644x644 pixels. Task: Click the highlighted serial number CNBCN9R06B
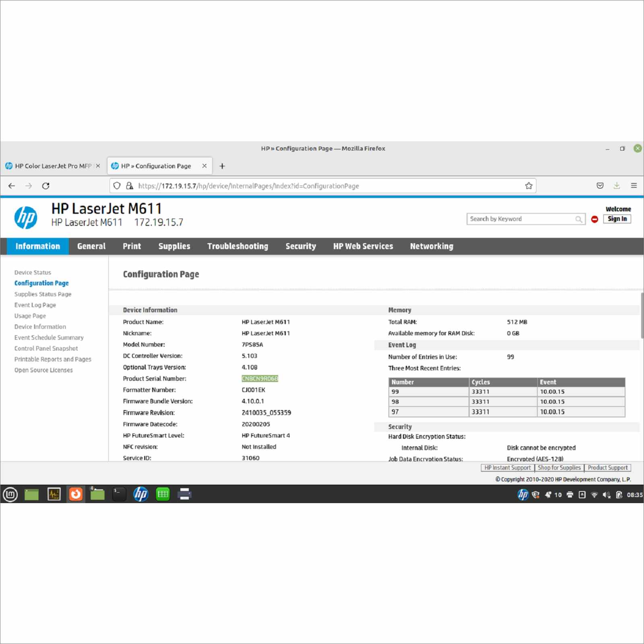[x=260, y=379]
